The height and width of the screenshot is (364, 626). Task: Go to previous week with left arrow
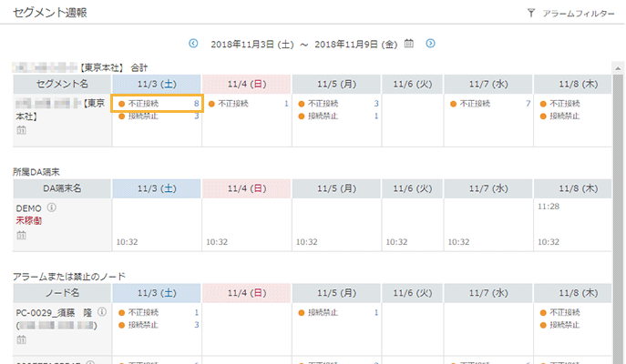tap(193, 44)
